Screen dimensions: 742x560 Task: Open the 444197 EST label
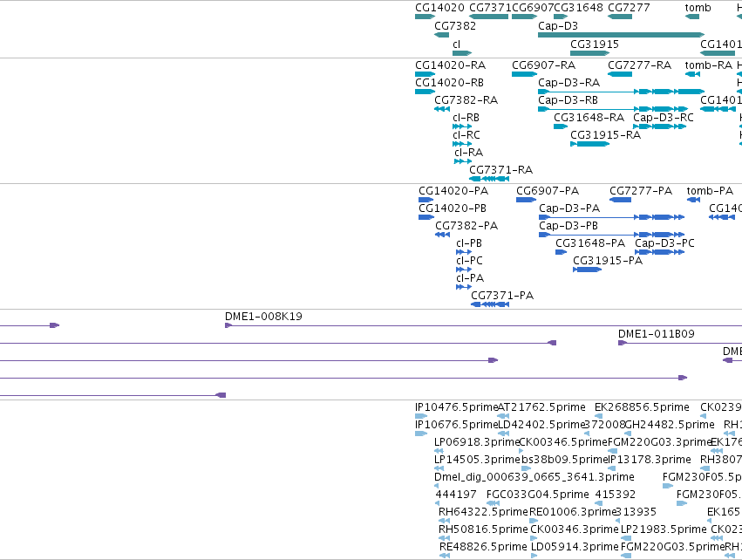point(456,495)
